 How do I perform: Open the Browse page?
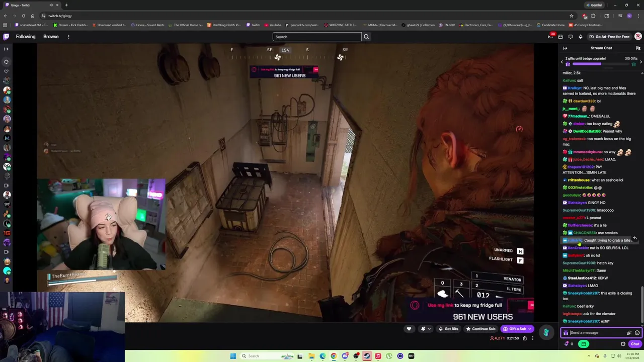[51, 37]
